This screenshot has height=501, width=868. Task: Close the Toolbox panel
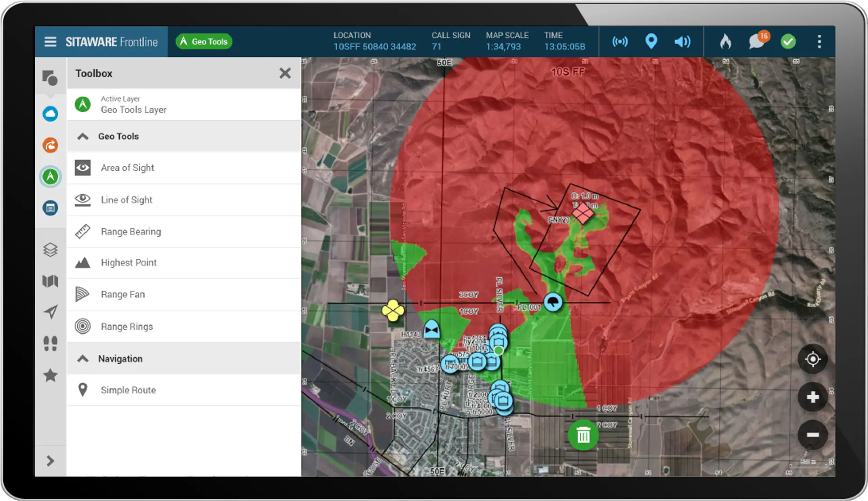coord(285,73)
